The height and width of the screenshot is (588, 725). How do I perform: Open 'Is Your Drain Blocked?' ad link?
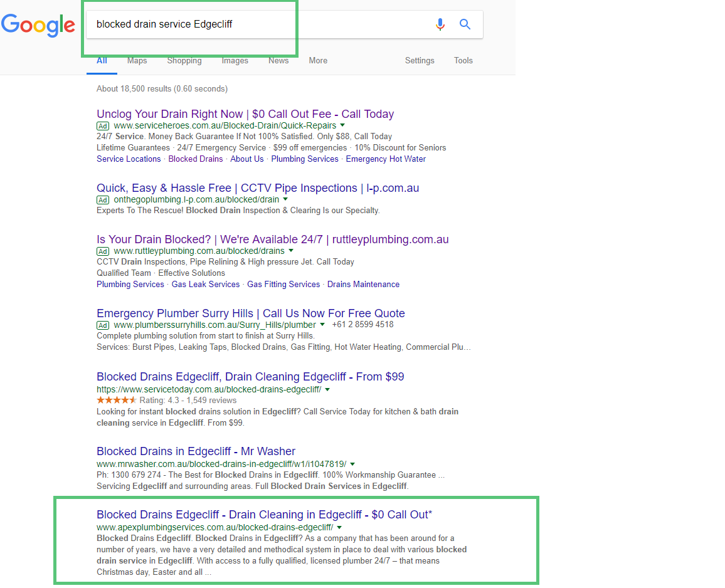pos(272,239)
